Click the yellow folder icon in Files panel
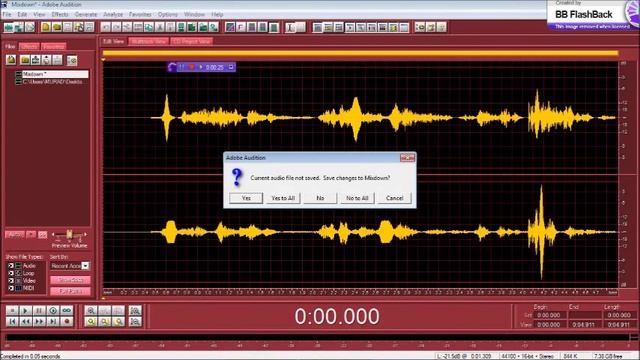The height and width of the screenshot is (360, 640). pos(25,60)
